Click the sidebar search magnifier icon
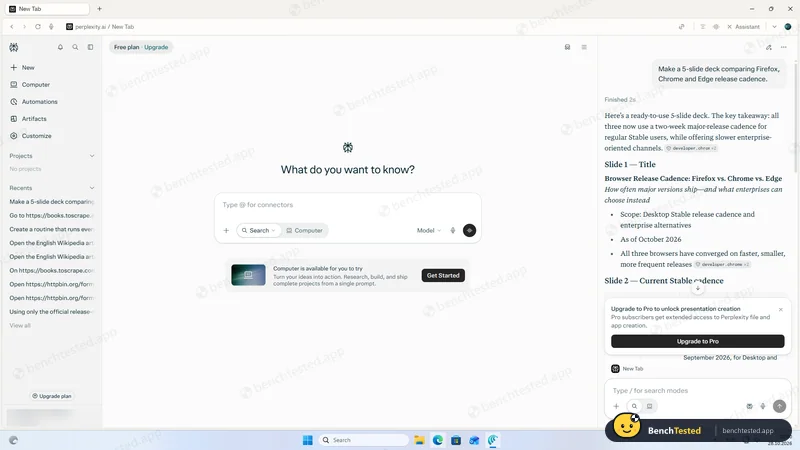800x450 pixels. (x=75, y=47)
